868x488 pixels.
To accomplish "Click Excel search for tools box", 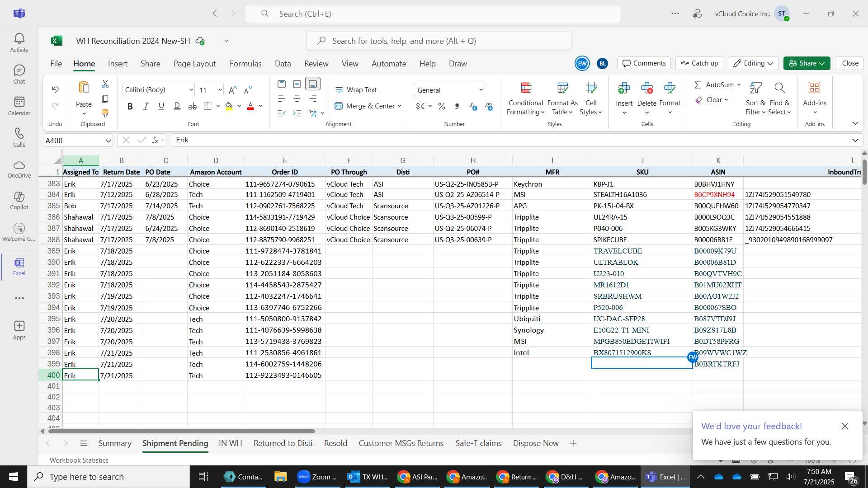I will tap(439, 41).
